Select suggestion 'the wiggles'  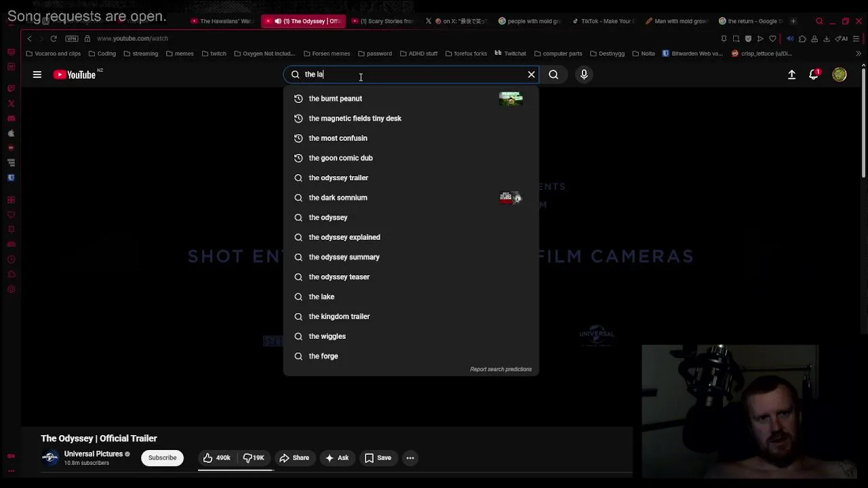(x=411, y=336)
